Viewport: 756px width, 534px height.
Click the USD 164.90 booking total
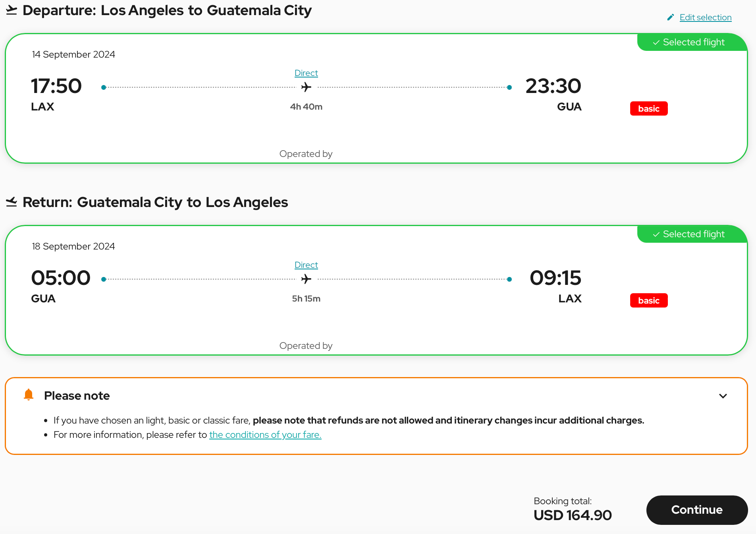pyautogui.click(x=573, y=515)
